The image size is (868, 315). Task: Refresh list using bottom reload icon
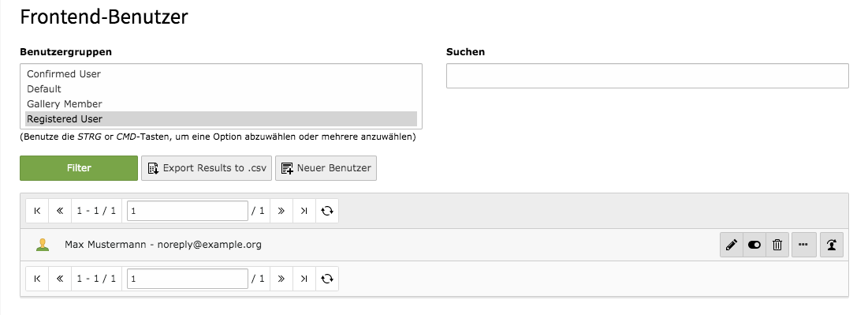coord(327,279)
